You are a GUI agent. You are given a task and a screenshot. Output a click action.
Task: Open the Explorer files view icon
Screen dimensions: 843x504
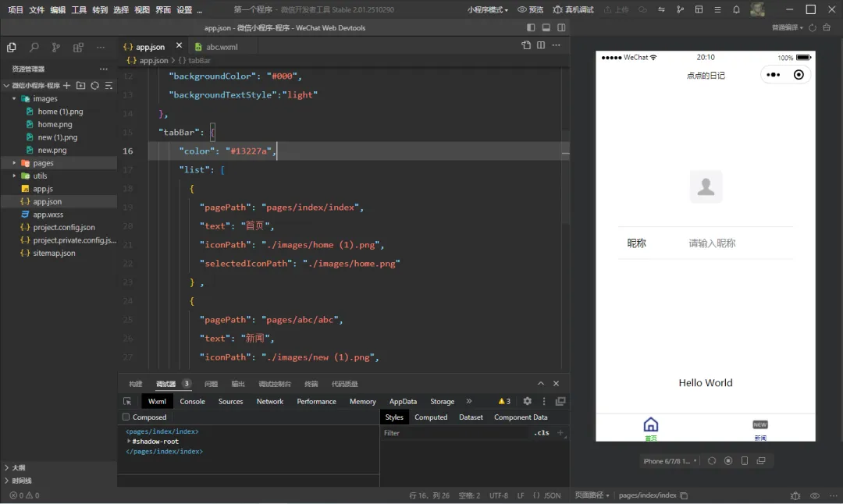click(x=11, y=48)
